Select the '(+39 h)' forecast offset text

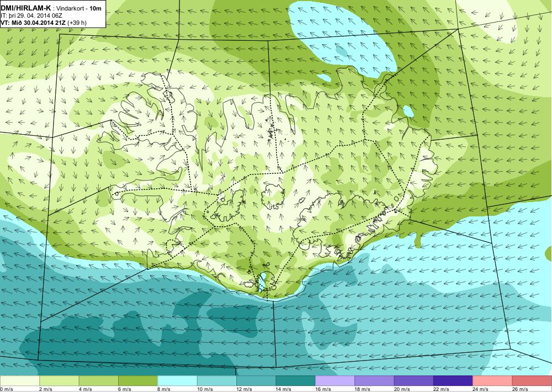(x=77, y=23)
